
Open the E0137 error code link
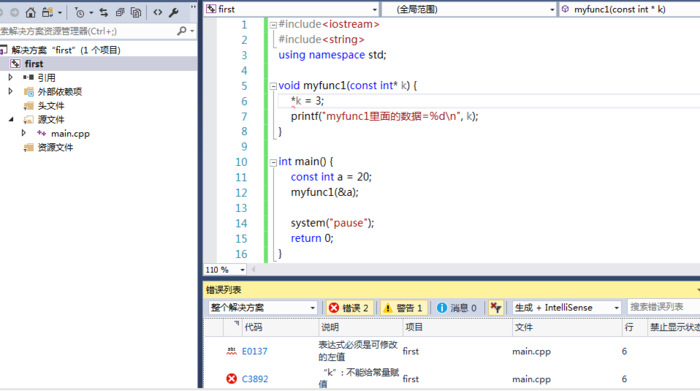(x=254, y=351)
